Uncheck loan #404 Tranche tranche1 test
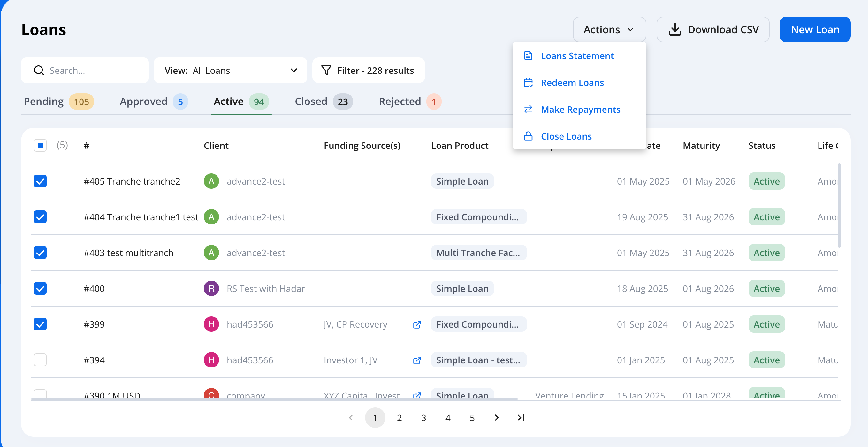 pos(40,217)
